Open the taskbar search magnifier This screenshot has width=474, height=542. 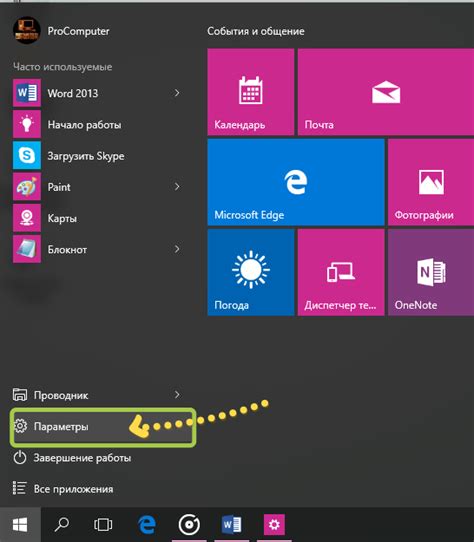(62, 524)
